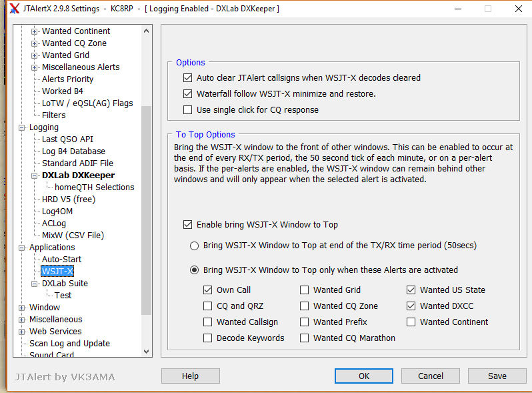Tick the Wanted Grid checkbox in To Top Options
Screen dimensions: 532x393
pos(305,290)
